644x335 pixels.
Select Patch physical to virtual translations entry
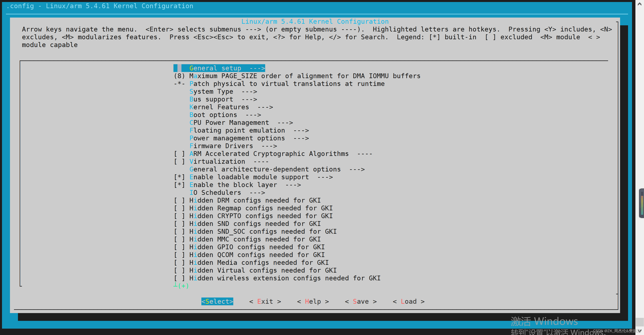[279, 84]
